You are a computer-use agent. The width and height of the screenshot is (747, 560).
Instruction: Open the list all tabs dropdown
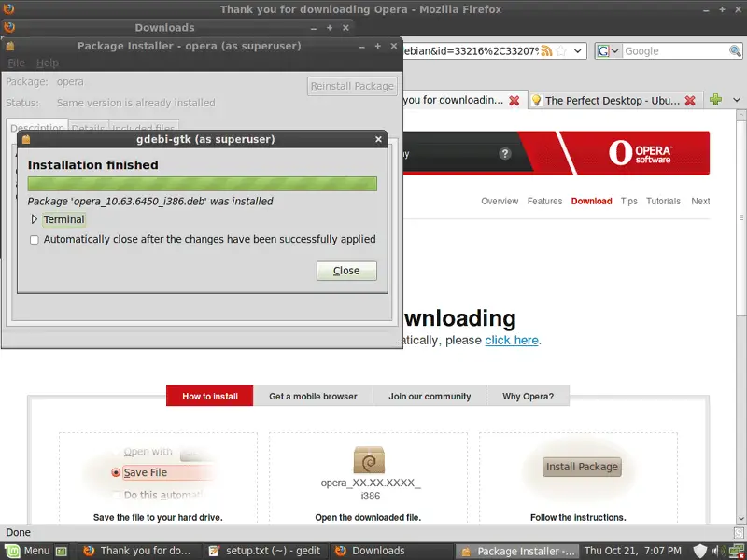click(x=737, y=100)
